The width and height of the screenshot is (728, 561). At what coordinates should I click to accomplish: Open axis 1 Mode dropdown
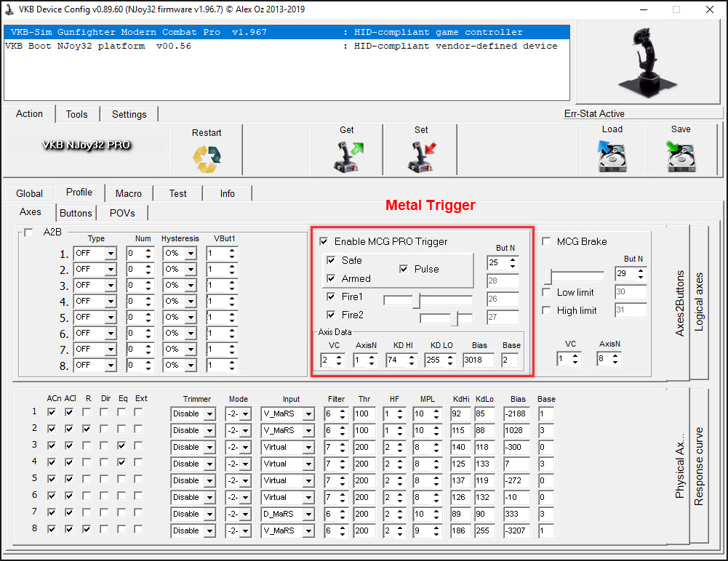click(x=246, y=414)
